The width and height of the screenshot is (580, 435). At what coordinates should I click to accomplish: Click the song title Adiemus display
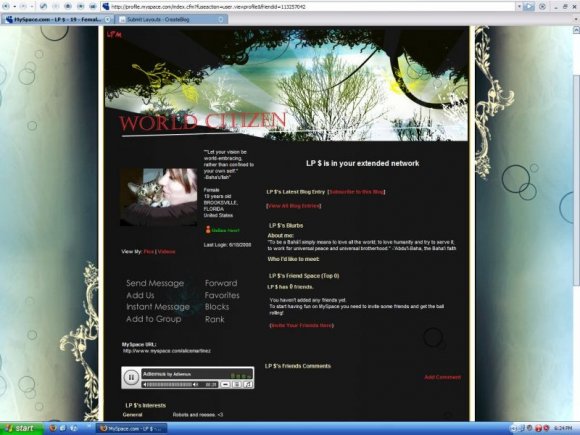[167, 374]
